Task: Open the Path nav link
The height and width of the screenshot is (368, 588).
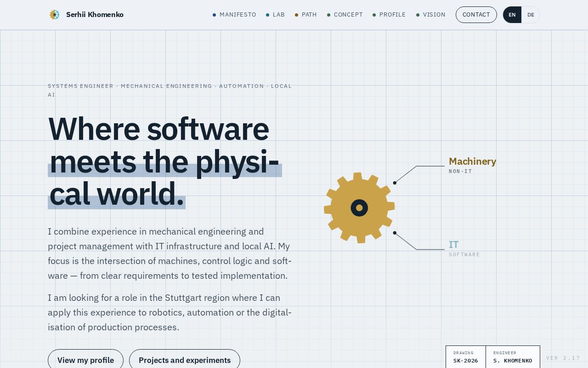Action: coord(306,15)
